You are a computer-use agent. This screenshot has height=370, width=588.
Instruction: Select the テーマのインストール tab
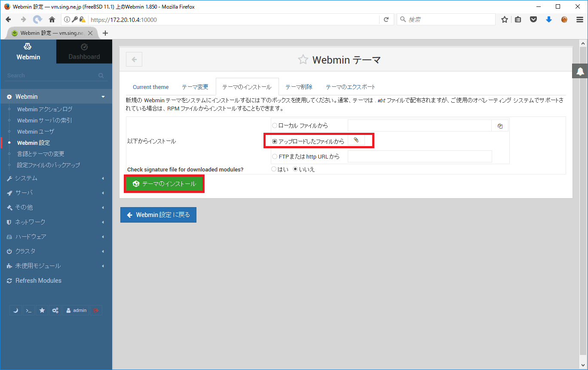click(x=247, y=87)
